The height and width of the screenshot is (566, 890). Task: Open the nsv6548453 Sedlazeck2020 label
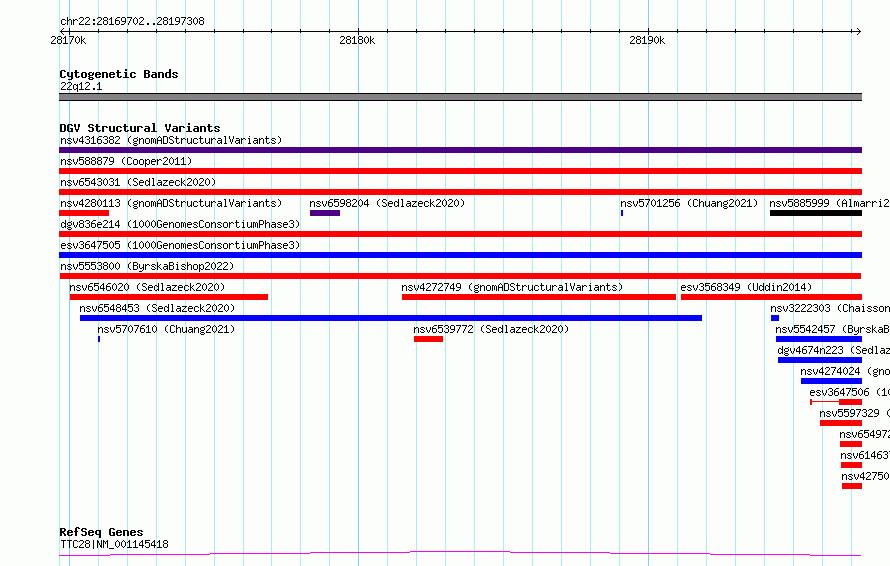click(157, 308)
